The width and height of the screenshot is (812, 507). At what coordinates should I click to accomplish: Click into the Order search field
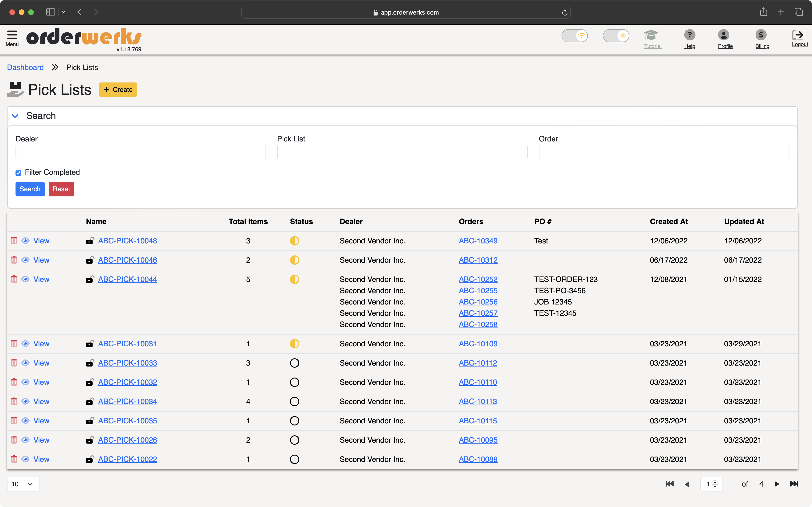[x=664, y=152]
